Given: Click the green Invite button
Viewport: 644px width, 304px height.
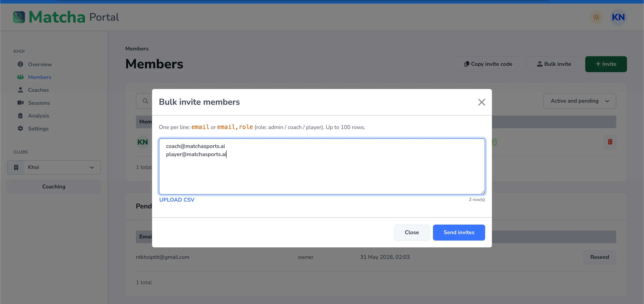Looking at the screenshot, I should pos(606,64).
